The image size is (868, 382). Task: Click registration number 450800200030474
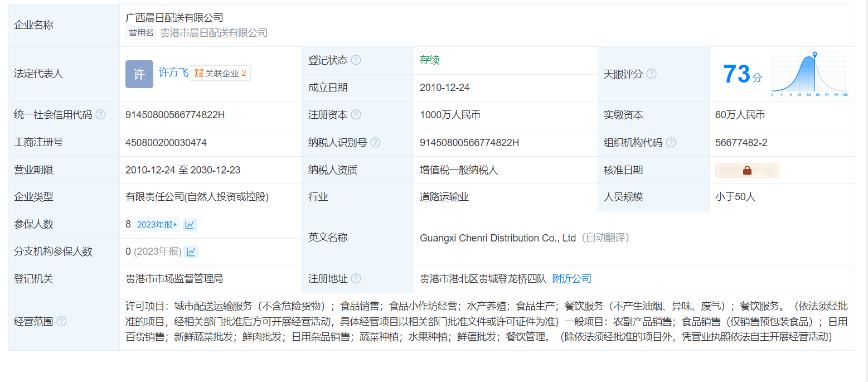coord(166,143)
